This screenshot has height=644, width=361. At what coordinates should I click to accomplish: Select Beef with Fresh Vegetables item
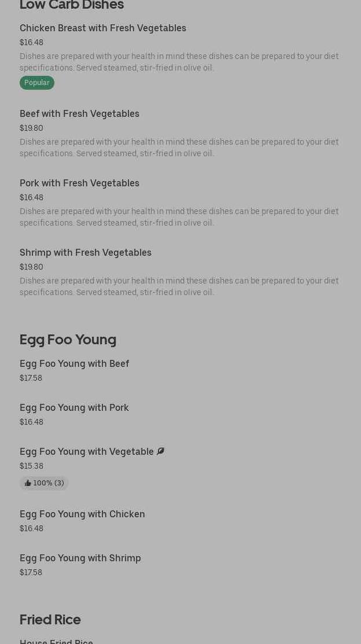tap(79, 113)
